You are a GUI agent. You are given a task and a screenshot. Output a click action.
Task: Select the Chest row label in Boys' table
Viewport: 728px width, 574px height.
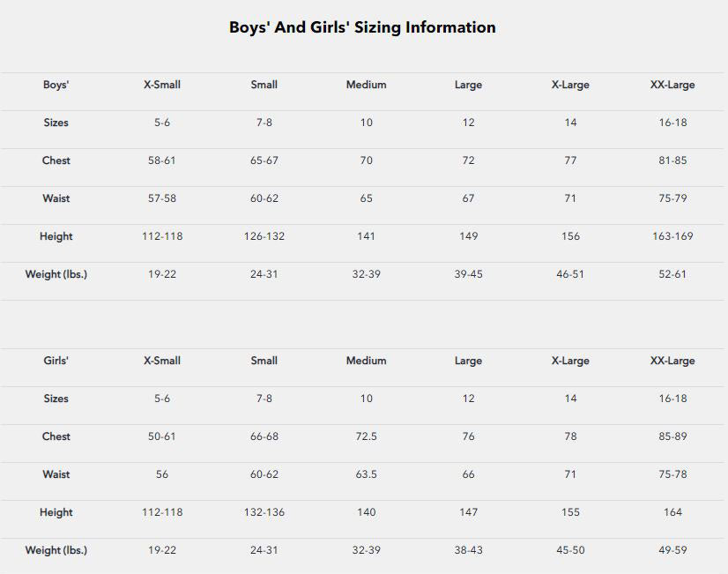pyautogui.click(x=56, y=161)
